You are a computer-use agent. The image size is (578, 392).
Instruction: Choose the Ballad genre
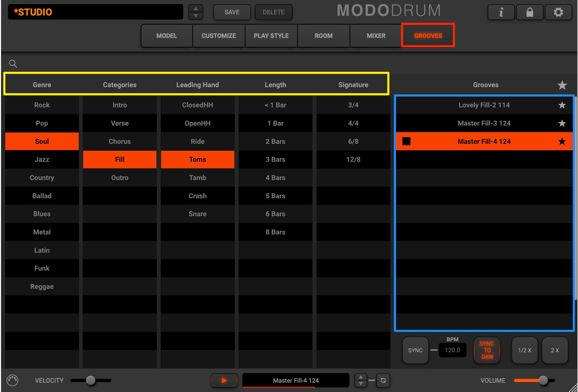point(42,196)
